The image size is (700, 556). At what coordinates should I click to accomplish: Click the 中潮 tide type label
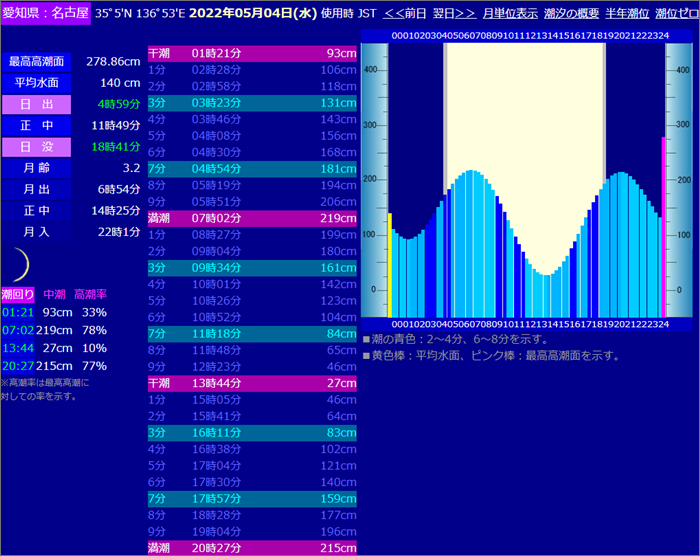click(54, 294)
